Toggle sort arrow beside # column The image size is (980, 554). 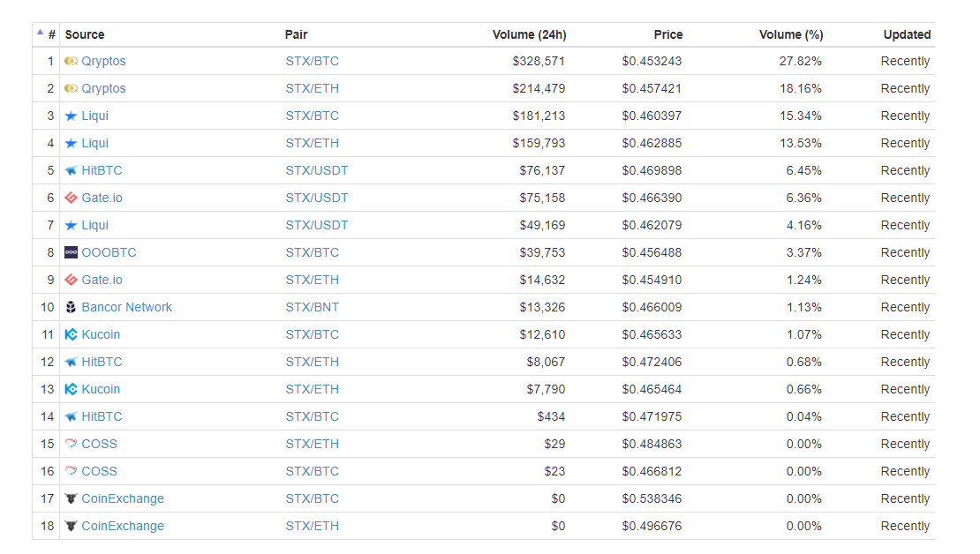click(x=40, y=33)
